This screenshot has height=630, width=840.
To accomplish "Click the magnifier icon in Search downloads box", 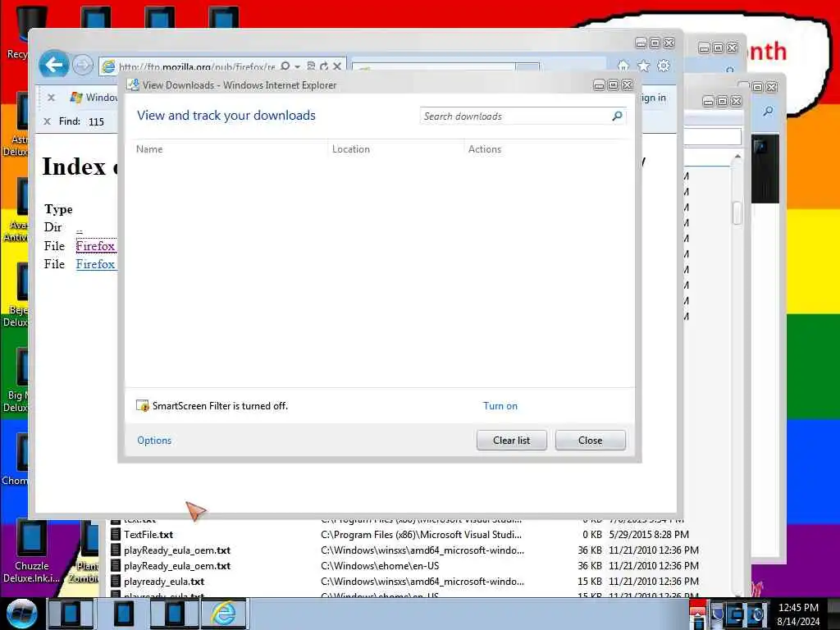I will pyautogui.click(x=617, y=116).
